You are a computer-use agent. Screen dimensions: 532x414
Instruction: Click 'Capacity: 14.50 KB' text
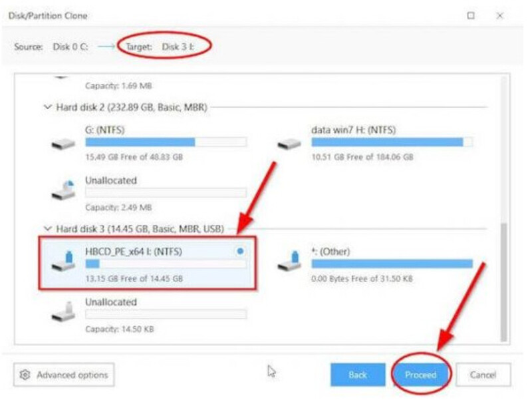coord(120,329)
